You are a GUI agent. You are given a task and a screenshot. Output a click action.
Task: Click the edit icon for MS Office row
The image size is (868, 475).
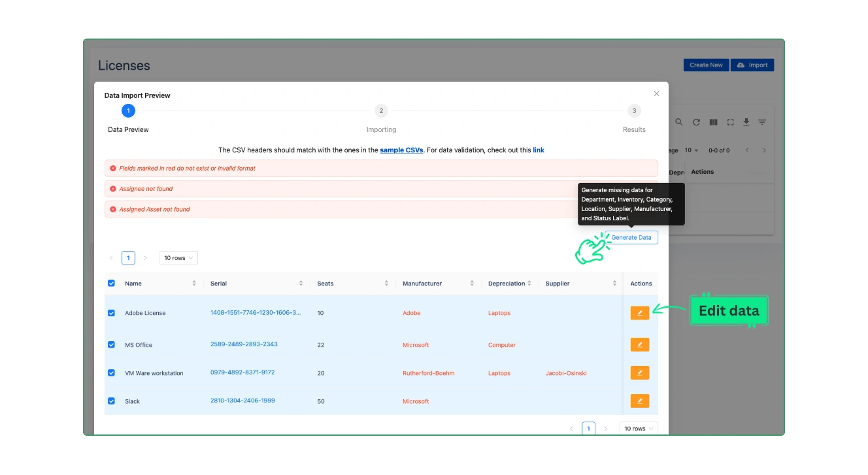coord(639,344)
